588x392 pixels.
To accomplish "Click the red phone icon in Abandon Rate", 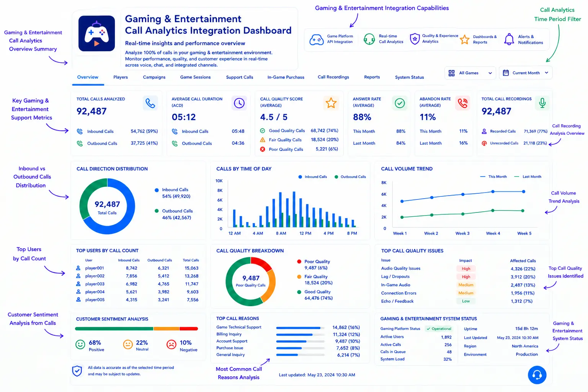I will click(462, 103).
